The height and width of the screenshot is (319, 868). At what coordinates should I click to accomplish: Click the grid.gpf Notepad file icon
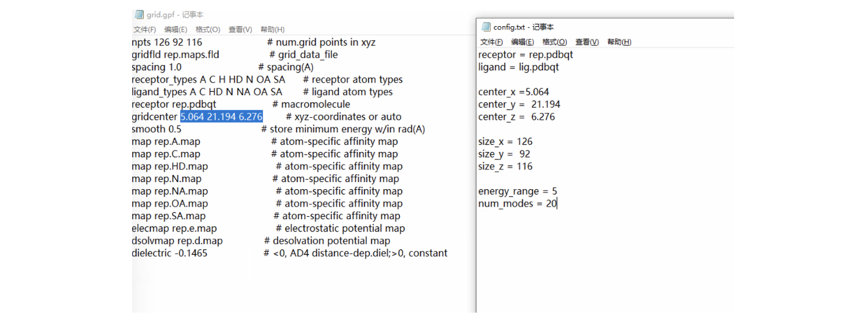[x=138, y=14]
